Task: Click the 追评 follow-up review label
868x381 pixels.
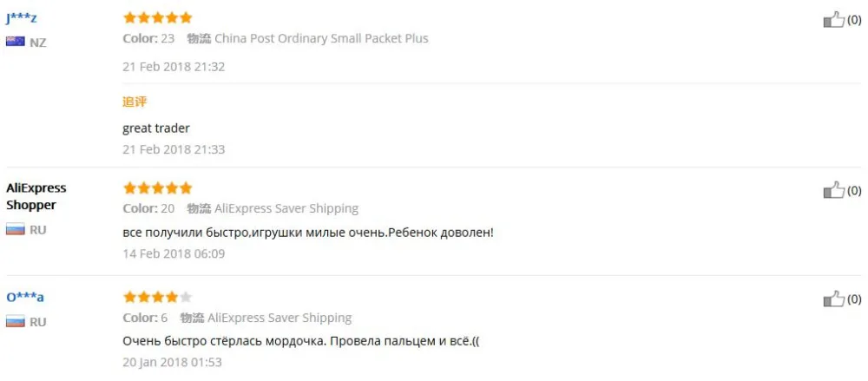Action: 135,102
